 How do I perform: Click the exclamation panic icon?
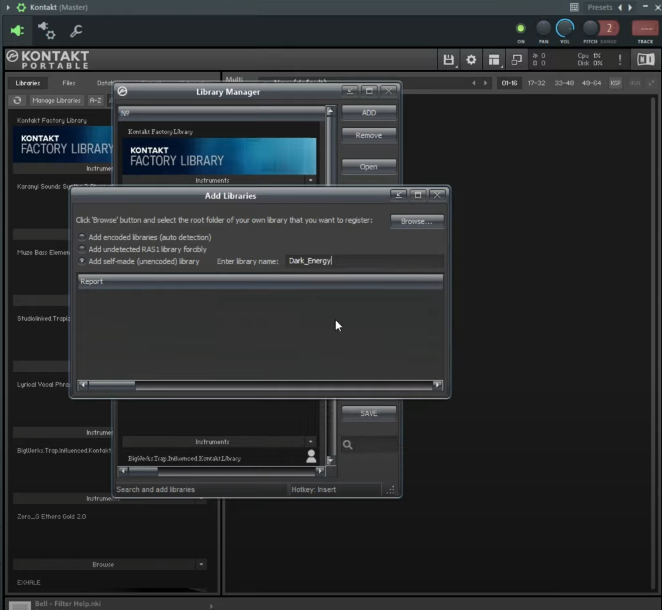620,60
